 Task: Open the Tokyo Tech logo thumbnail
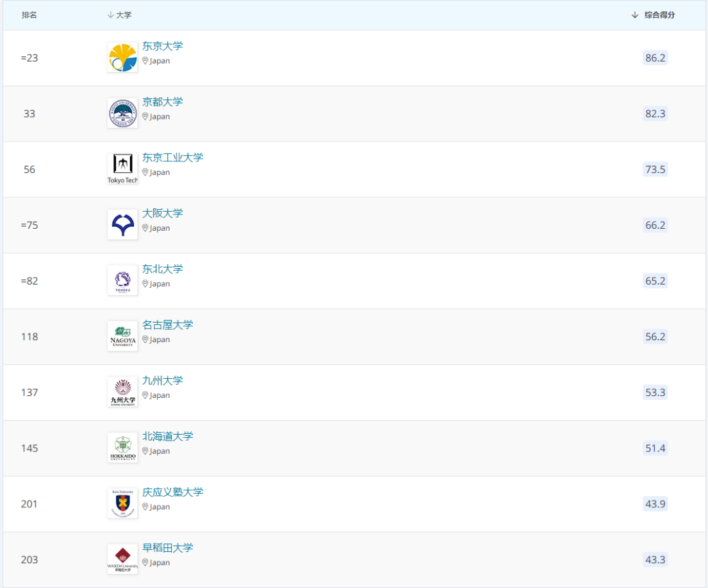click(x=123, y=169)
